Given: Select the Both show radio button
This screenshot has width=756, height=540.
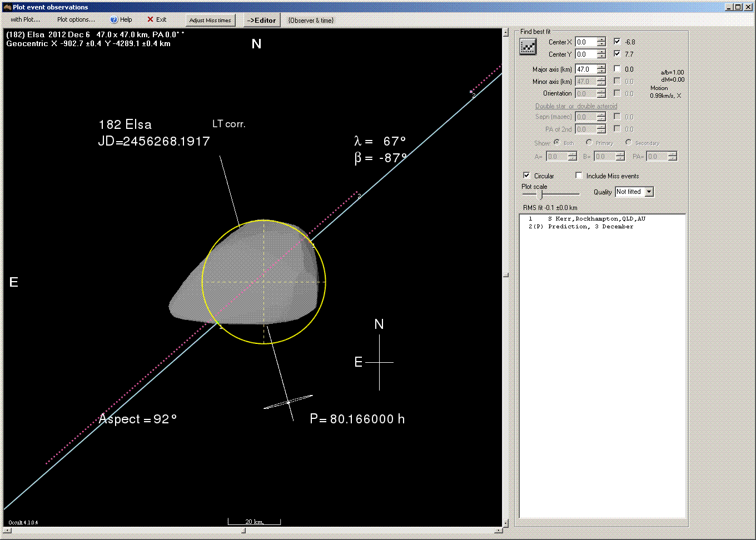Looking at the screenshot, I should tap(556, 142).
